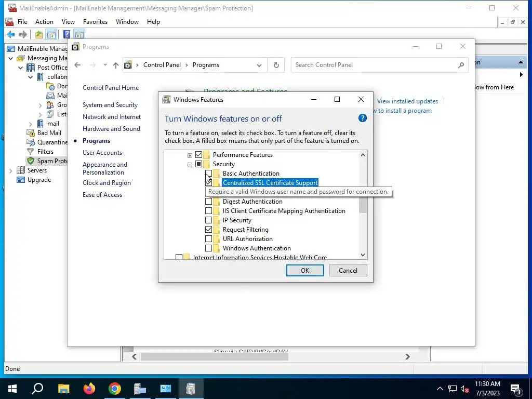Expand the Groups tree node
Image resolution: width=532 pixels, height=399 pixels.
40,105
